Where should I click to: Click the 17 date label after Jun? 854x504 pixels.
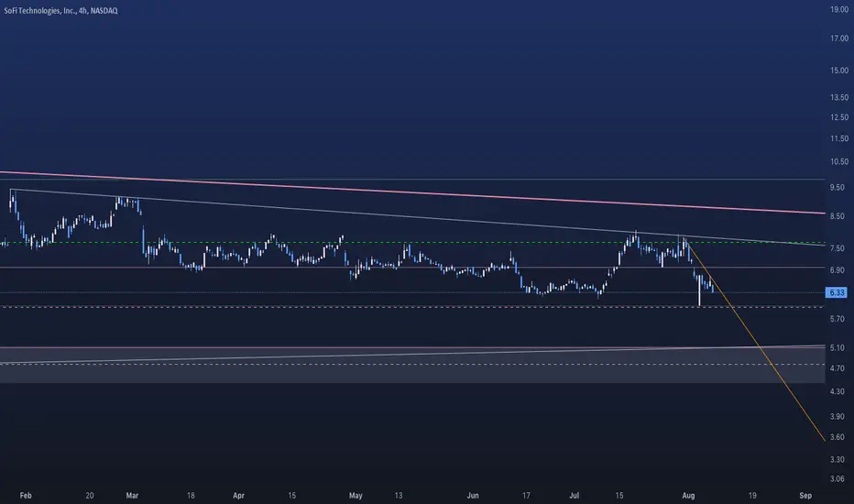coord(526,495)
